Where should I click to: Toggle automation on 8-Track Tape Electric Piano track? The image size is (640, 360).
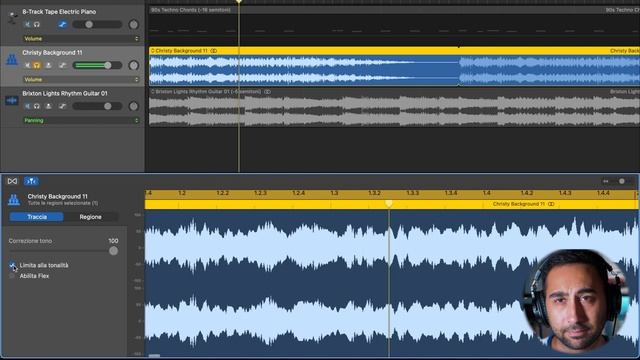coord(62,24)
